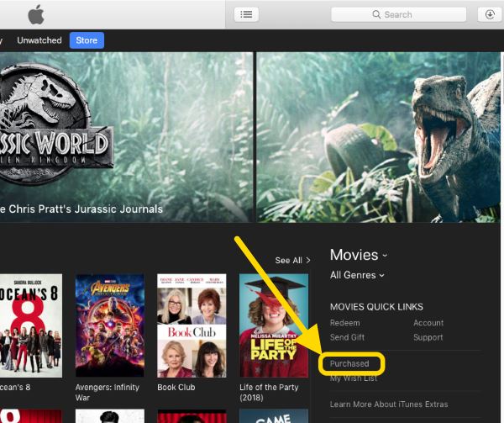Open the Account quick link

[428, 323]
